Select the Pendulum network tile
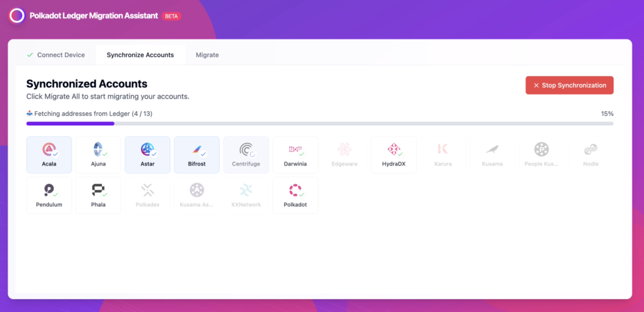 [x=49, y=195]
